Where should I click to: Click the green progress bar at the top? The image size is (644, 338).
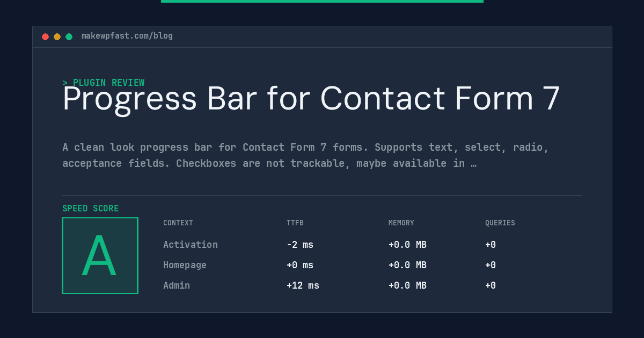322,1
